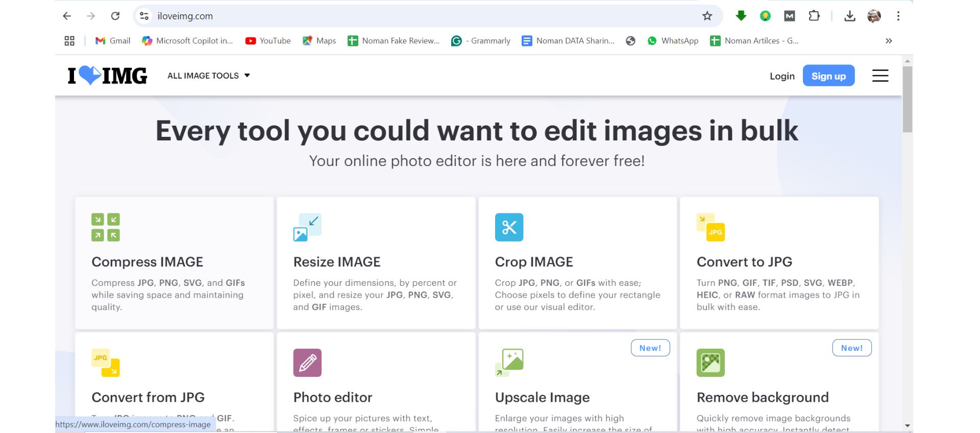The image size is (980, 433).
Task: Open the browser Extensions puzzle icon
Action: coord(814,16)
